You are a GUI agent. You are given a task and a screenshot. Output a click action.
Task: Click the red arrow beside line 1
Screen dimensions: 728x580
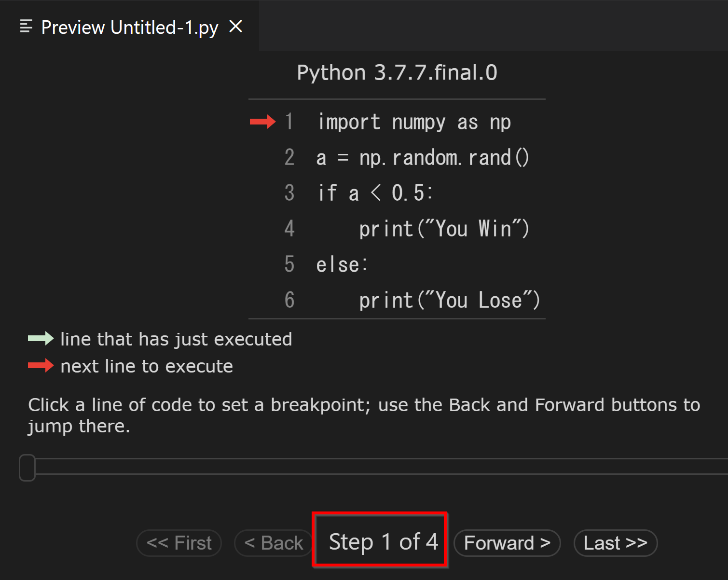tap(262, 122)
